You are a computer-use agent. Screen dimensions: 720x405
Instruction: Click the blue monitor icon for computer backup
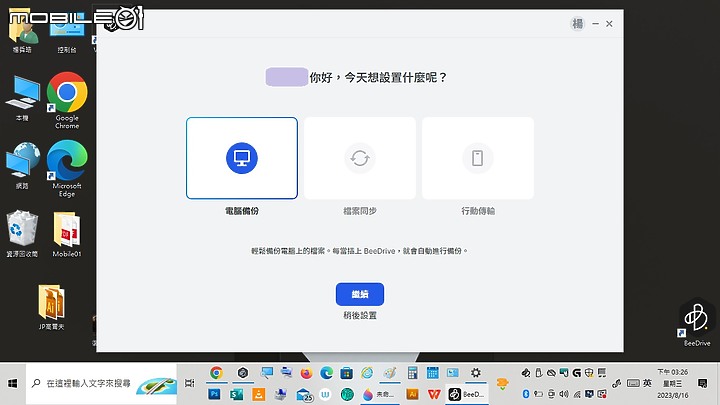[242, 158]
